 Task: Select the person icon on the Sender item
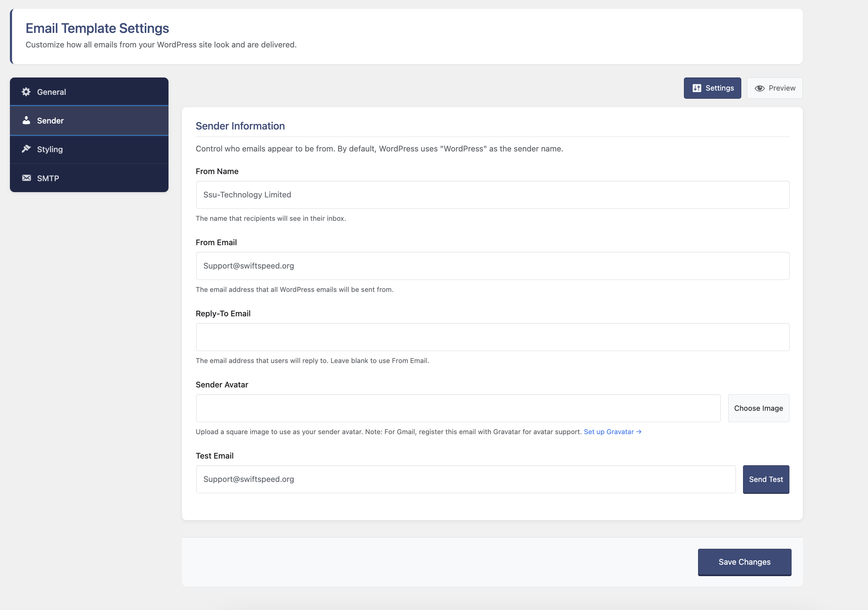26,120
